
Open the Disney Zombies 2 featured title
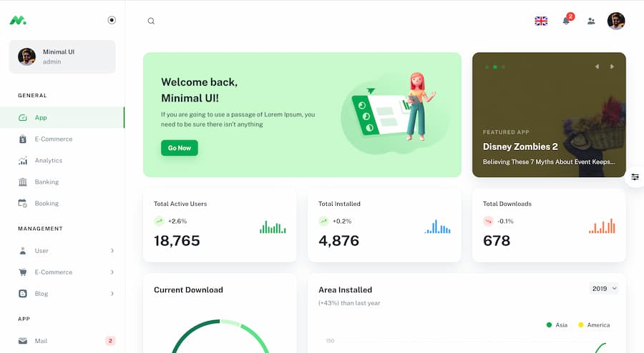click(520, 146)
